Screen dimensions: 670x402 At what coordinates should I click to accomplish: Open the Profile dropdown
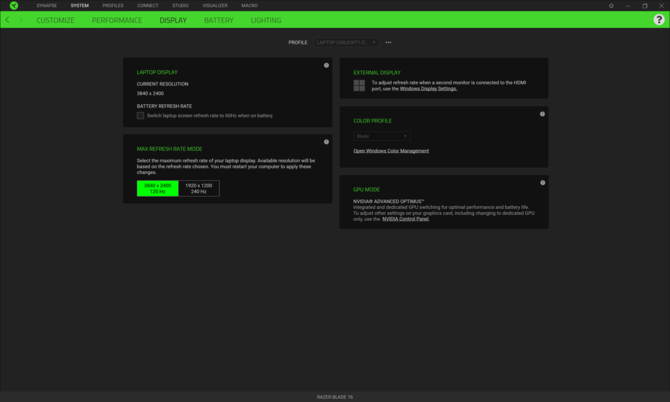click(x=346, y=42)
